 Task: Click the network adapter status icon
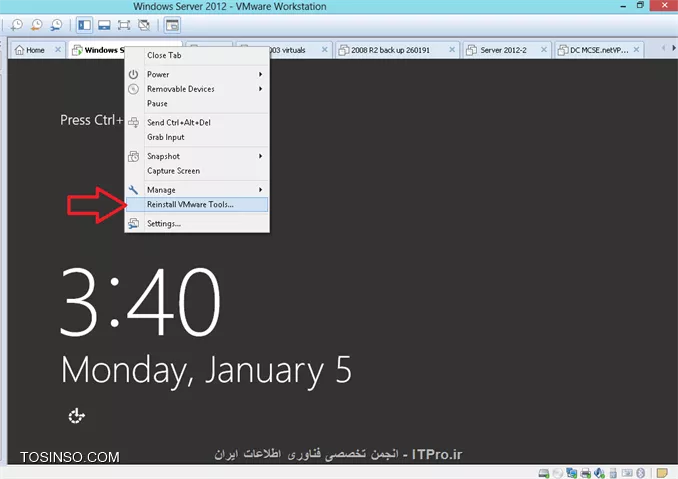(572, 473)
